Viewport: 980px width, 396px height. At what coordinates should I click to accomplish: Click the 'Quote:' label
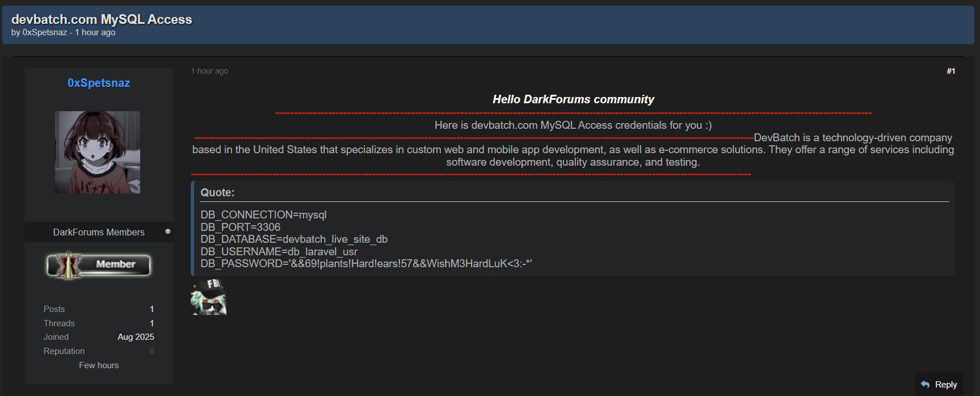(217, 192)
